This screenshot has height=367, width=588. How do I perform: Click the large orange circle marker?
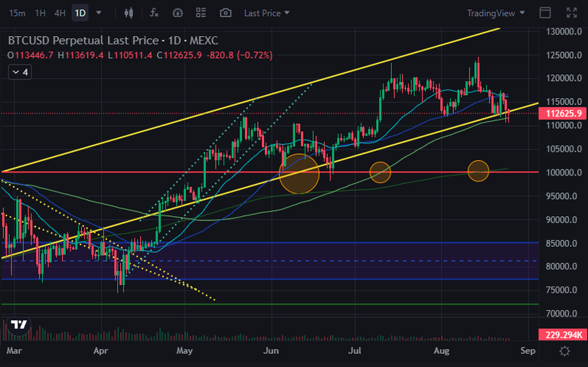pyautogui.click(x=299, y=174)
